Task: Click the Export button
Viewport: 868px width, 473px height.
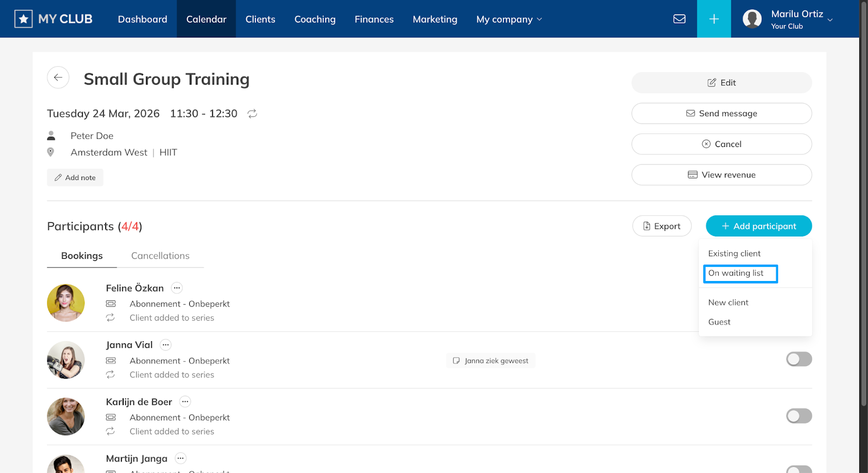Action: (x=662, y=226)
